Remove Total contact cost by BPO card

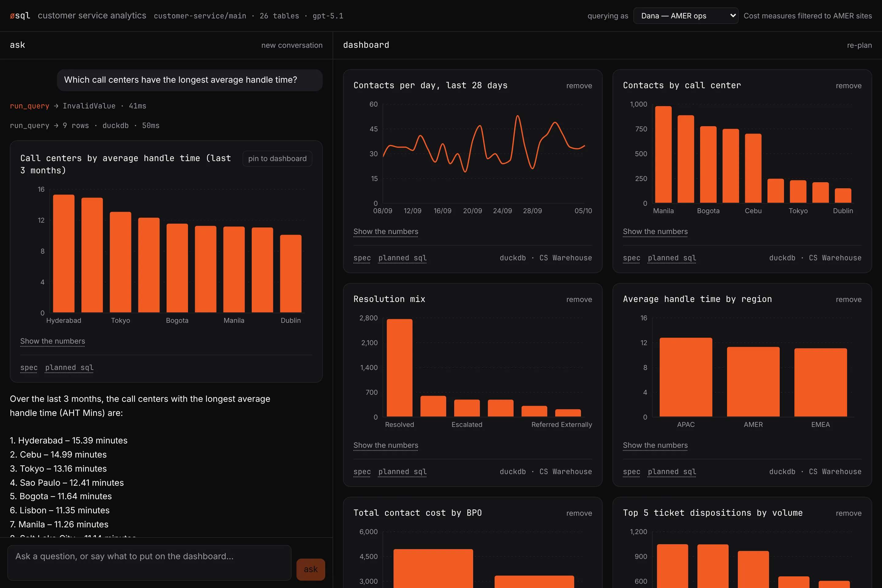coord(579,513)
